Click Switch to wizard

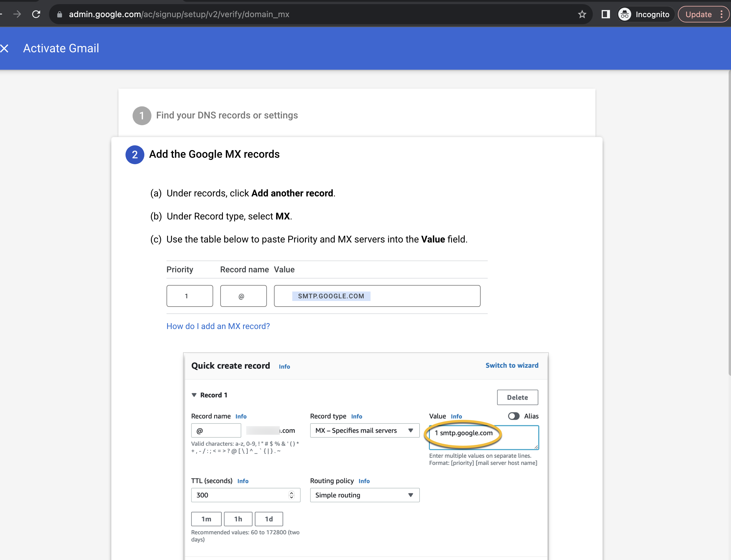(512, 365)
